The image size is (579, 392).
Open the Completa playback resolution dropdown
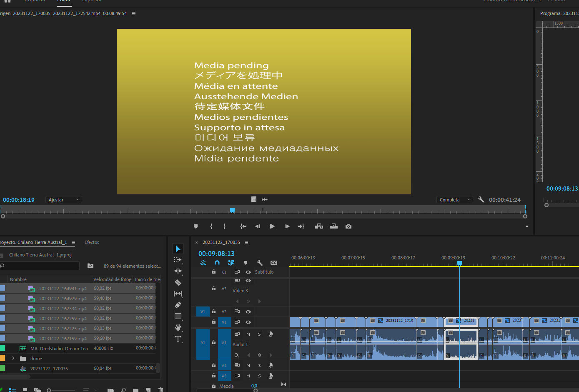point(454,199)
